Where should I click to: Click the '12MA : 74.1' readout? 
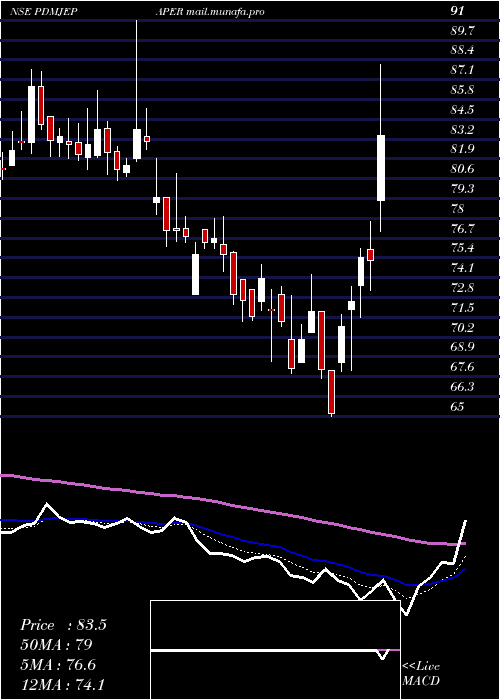click(x=62, y=684)
